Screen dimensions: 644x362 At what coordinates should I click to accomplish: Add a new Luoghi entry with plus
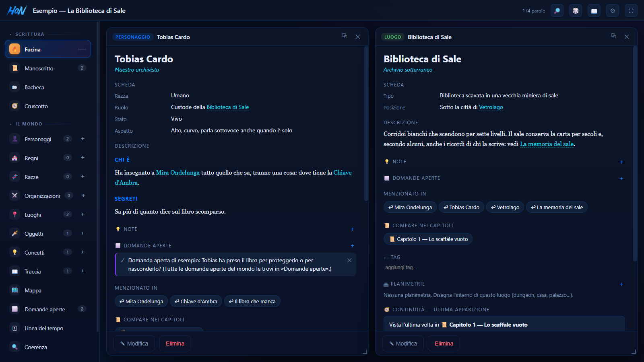pos(83,214)
